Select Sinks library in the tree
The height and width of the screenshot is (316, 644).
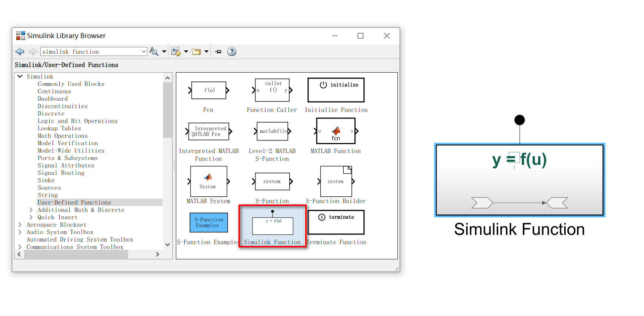coord(46,180)
